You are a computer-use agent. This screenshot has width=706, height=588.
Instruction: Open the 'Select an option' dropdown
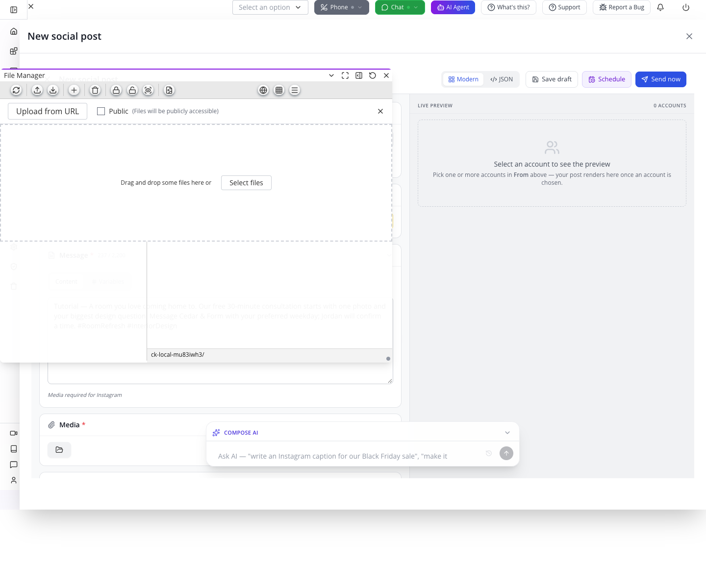(x=270, y=7)
